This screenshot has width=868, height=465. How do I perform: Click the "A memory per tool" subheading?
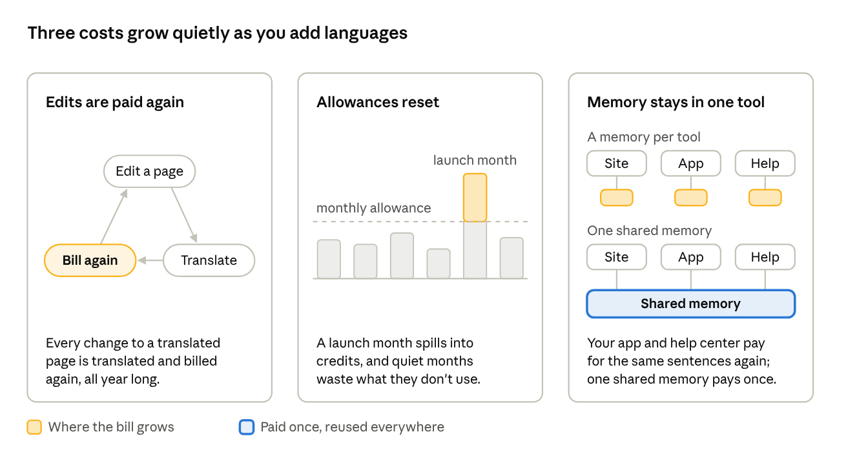(x=644, y=137)
